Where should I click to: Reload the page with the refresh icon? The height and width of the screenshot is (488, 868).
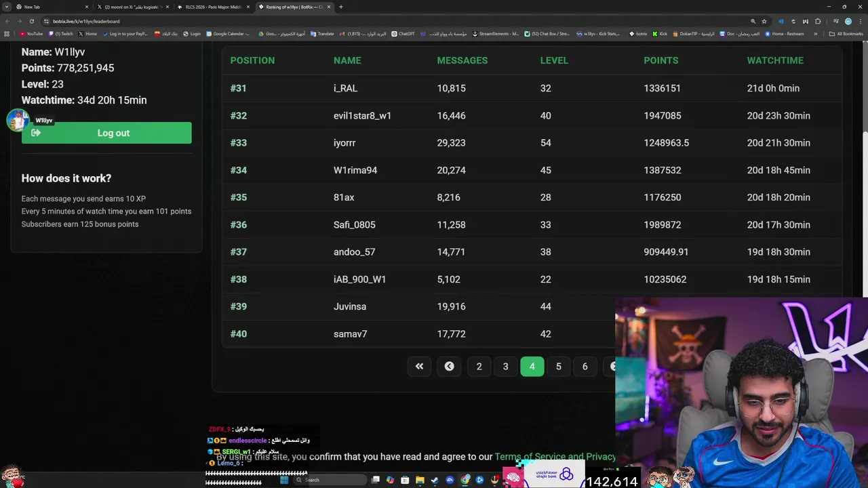pos(31,21)
